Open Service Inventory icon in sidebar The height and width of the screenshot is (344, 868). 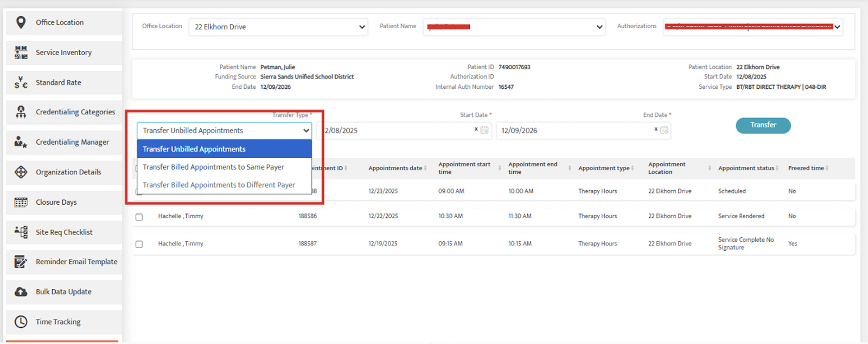(x=21, y=53)
